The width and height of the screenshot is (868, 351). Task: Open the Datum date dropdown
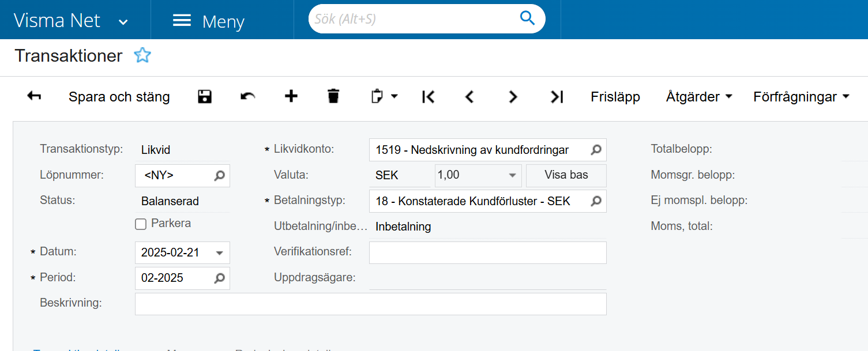point(219,253)
